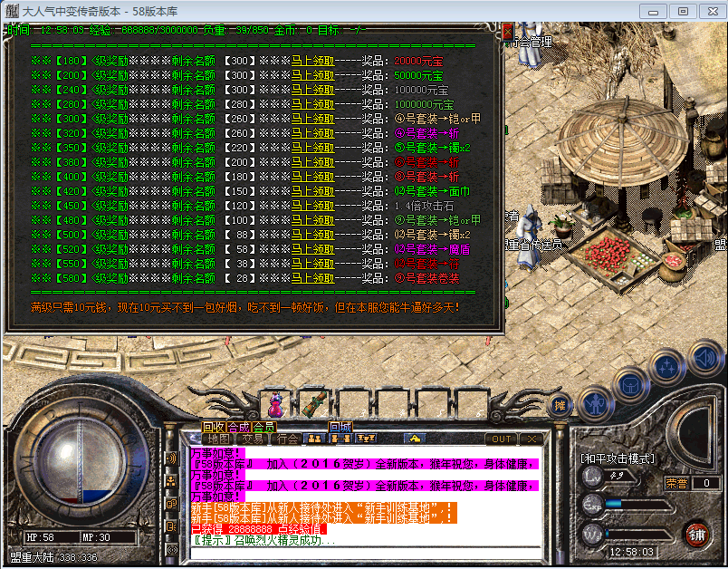The image size is (728, 569).
Task: Click the 20000元宝 reward text
Action: [x=418, y=61]
